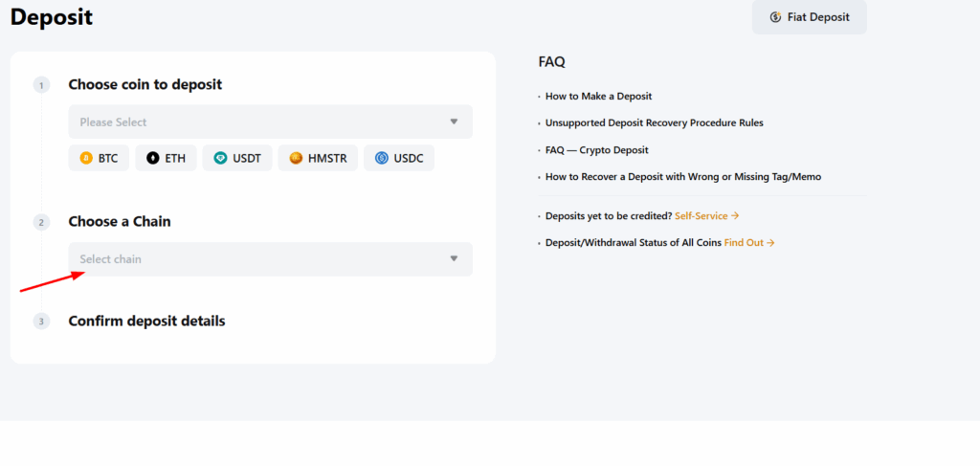Image resolution: width=980 pixels, height=466 pixels.
Task: Open the 'Please Select' coin dropdown
Action: click(x=258, y=122)
